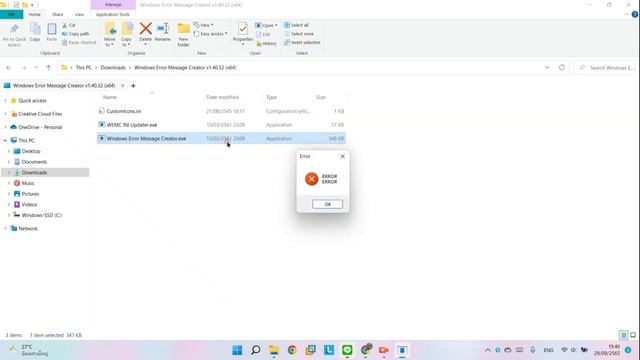
Task: Click the red Delete icon
Action: pos(145,29)
